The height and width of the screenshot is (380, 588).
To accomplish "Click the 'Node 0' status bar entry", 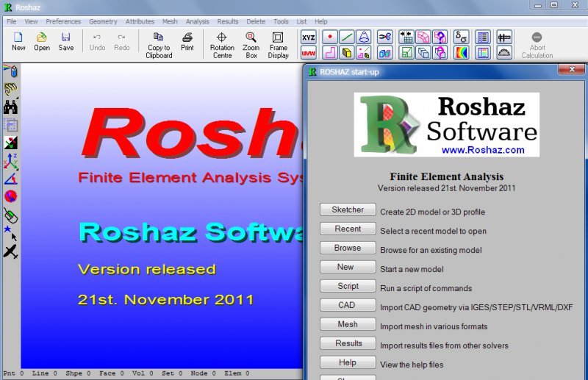I will pos(204,373).
